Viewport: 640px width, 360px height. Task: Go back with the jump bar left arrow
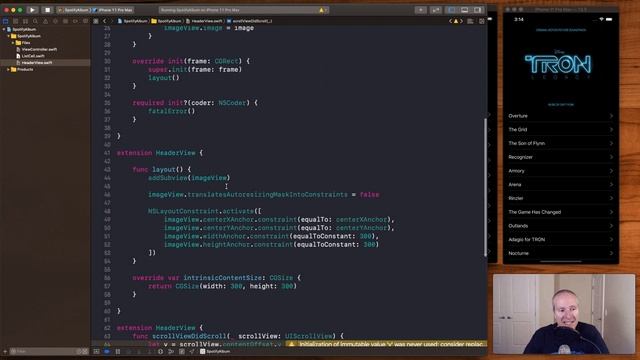[104, 21]
